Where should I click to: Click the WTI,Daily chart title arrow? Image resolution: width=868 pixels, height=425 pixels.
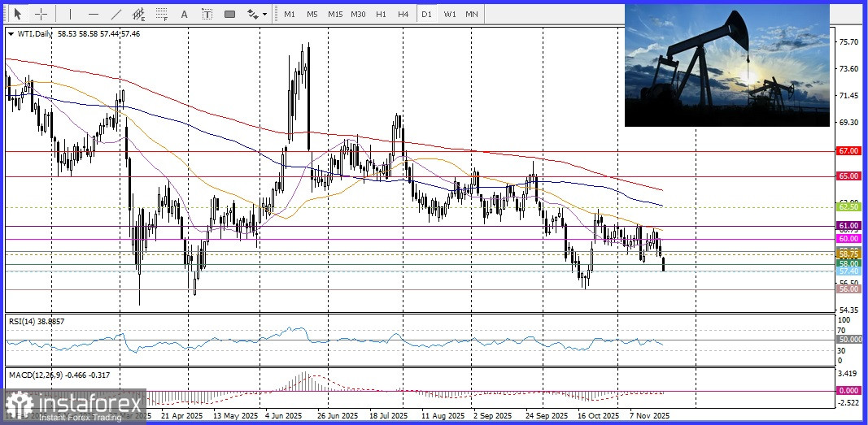pyautogui.click(x=11, y=33)
